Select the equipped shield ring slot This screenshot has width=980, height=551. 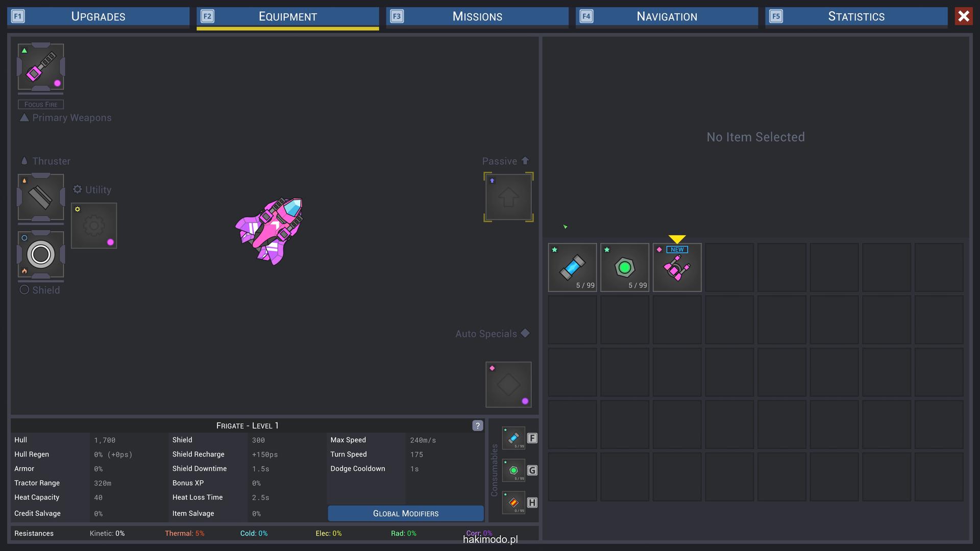tap(41, 254)
